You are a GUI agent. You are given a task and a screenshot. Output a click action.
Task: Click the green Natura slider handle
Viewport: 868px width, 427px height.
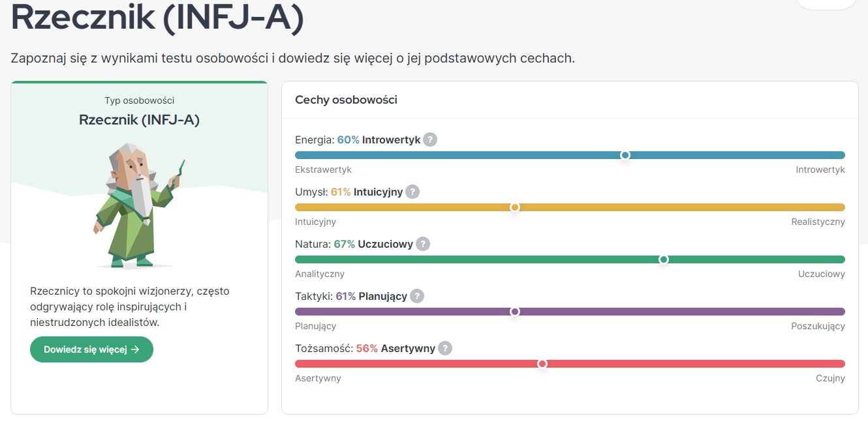pos(664,259)
